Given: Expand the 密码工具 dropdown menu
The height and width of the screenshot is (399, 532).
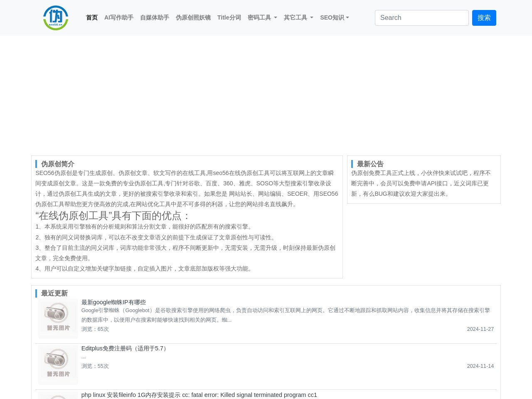Looking at the screenshot, I should click(262, 17).
